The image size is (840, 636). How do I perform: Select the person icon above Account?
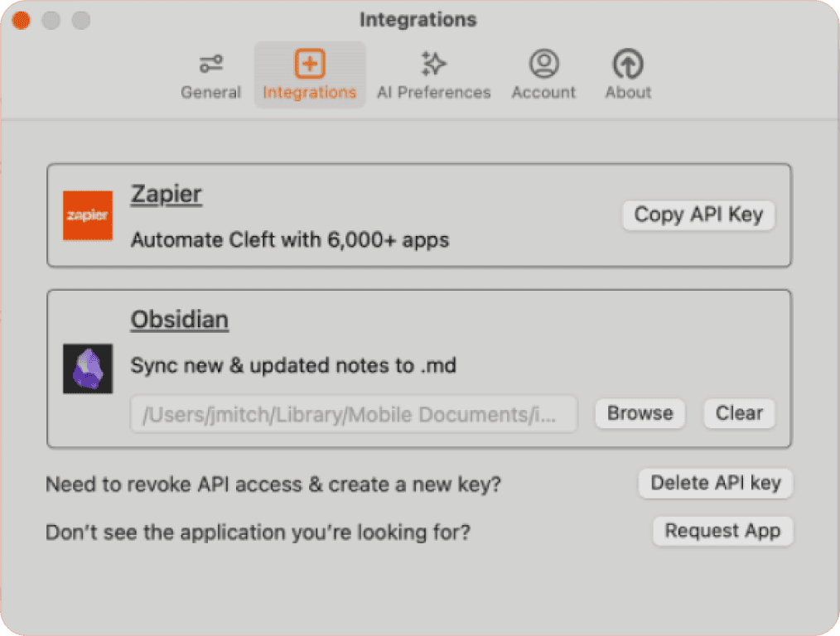coord(543,62)
